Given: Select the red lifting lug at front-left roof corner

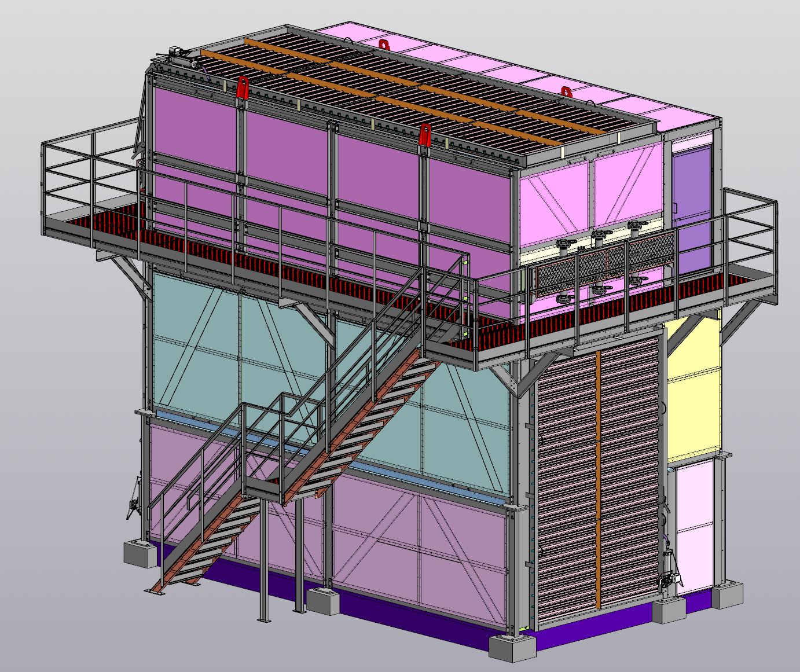Looking at the screenshot, I should tap(242, 87).
